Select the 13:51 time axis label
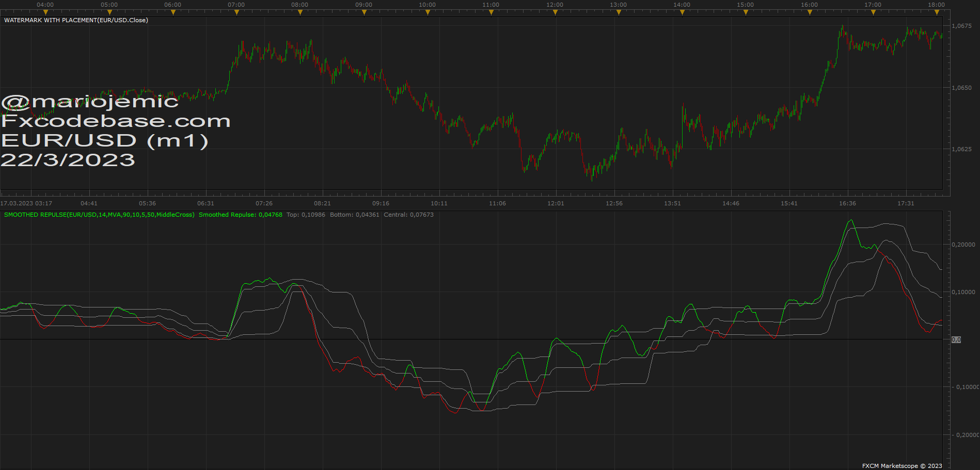The width and height of the screenshot is (980, 470). click(672, 203)
